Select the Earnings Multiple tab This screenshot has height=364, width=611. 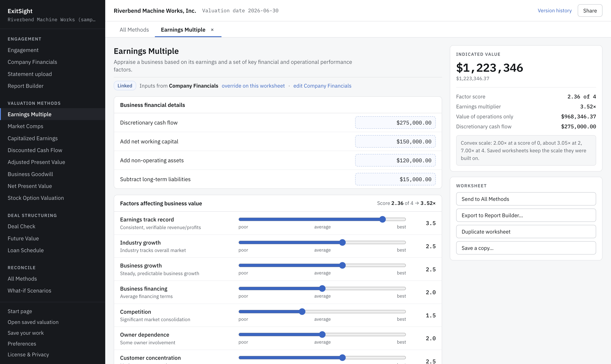click(183, 30)
